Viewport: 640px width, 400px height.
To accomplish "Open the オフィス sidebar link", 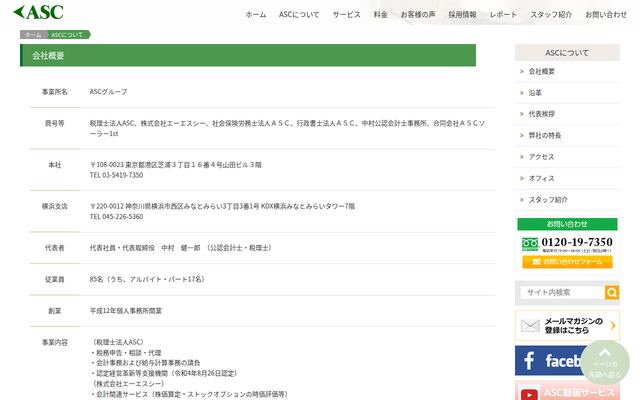I will click(x=541, y=178).
